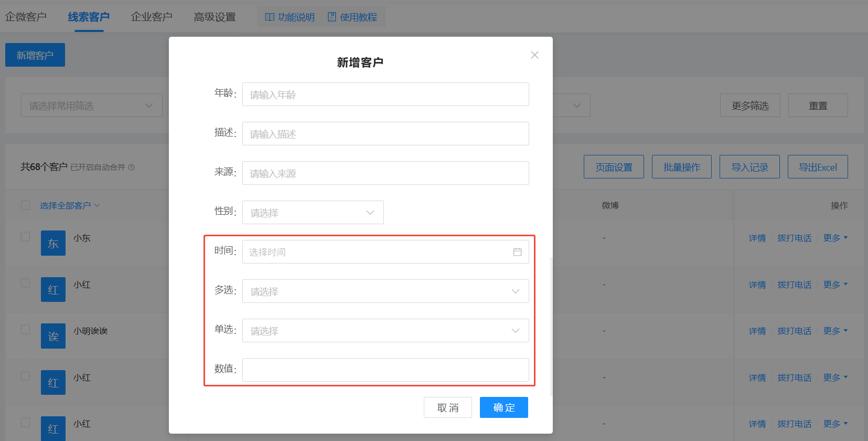Click the 共68个客户 count text
The height and width of the screenshot is (441, 868).
point(44,167)
